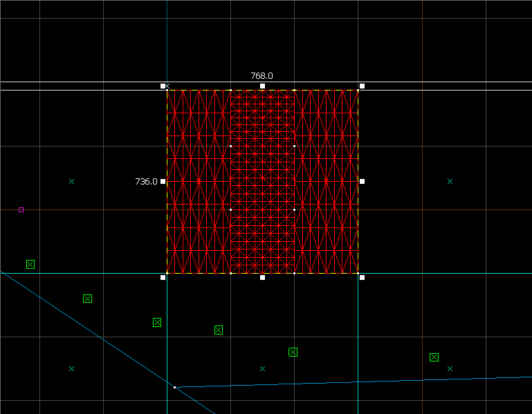Grab the top-left corner selection handle
This screenshot has width=532, height=414.
point(163,86)
